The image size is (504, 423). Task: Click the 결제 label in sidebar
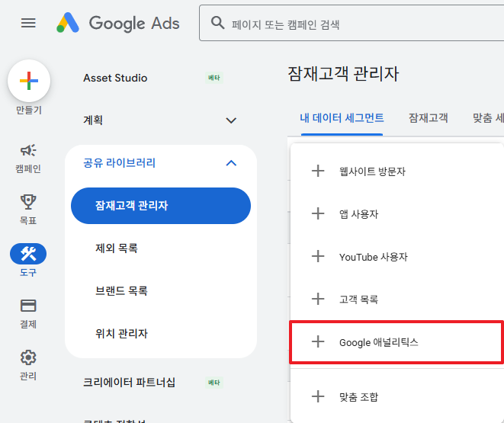(x=28, y=324)
